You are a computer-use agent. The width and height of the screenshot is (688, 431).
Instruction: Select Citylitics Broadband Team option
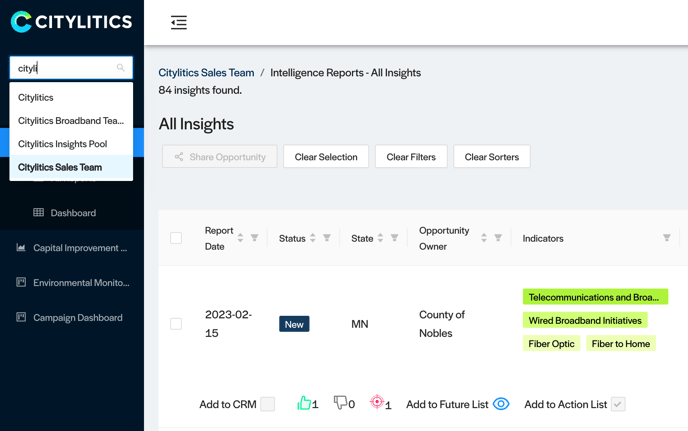click(71, 121)
